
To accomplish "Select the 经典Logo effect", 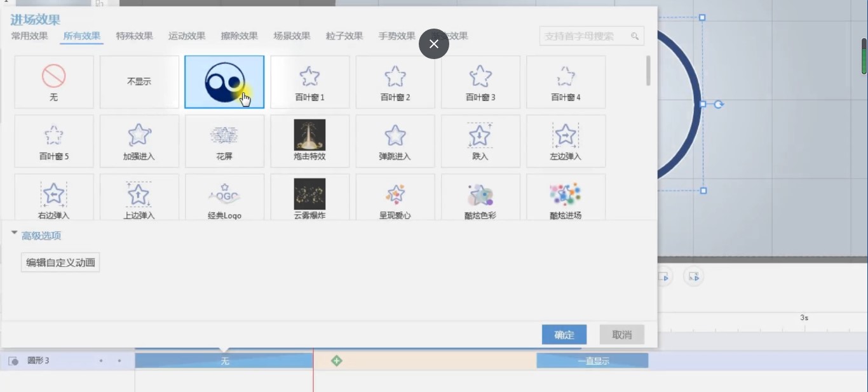I will point(224,197).
